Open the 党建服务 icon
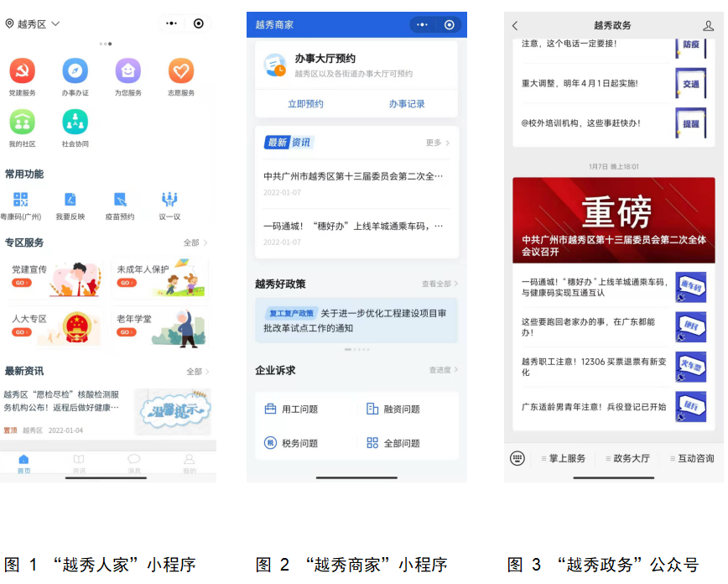 (x=22, y=70)
